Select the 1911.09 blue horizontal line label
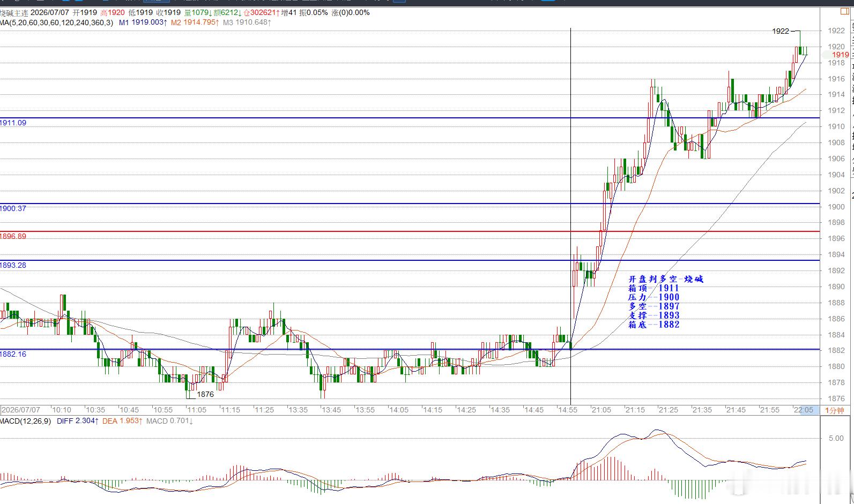Viewport: 854px width, 504px height. 13,123
